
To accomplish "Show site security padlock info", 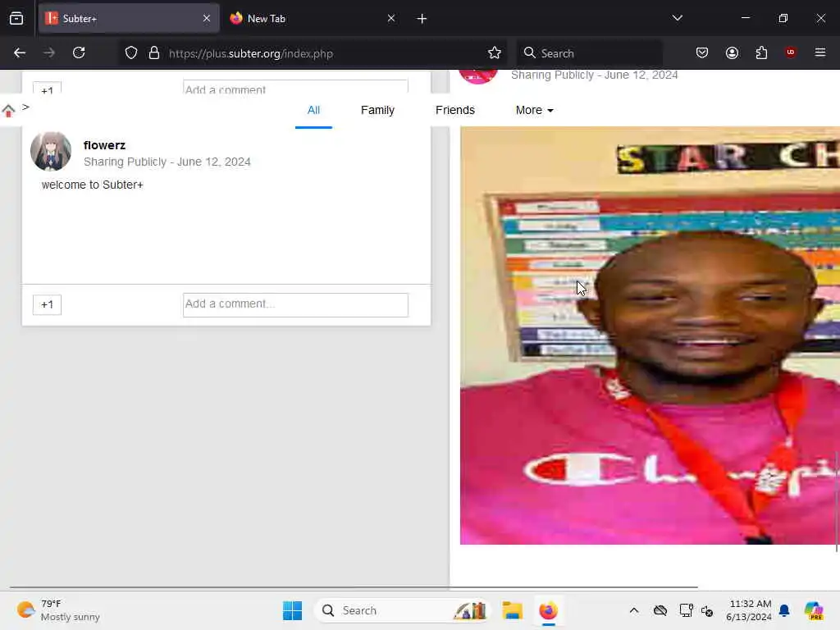I will pos(154,53).
